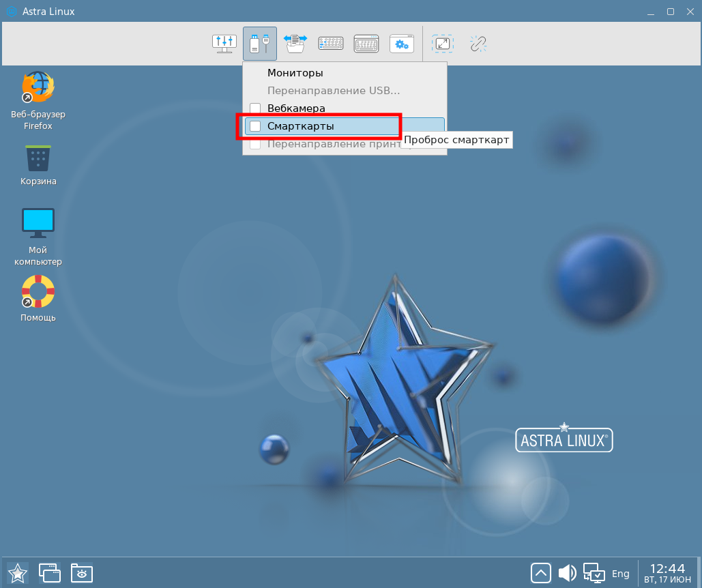
Task: Toggle fullscreen mode toolbar icon
Action: point(443,44)
